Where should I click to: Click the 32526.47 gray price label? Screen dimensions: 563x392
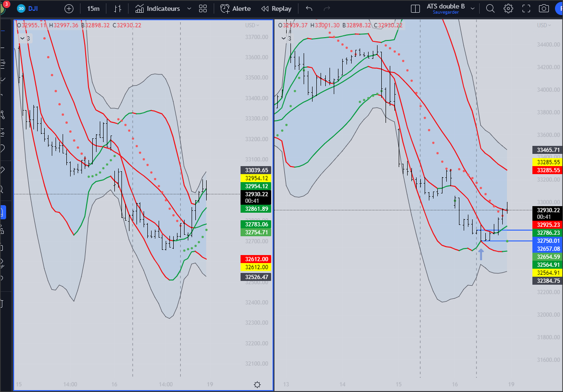click(256, 277)
